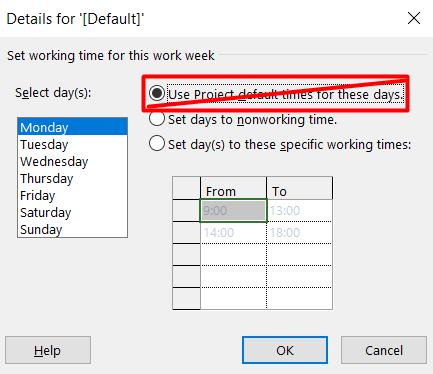Pick Wednesday from the days list
The height and width of the screenshot is (374, 433).
click(x=72, y=161)
